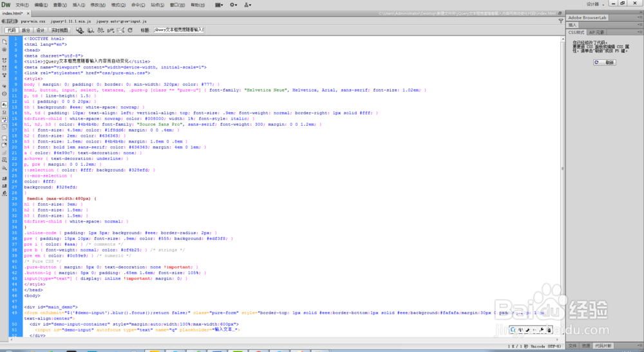The height and width of the screenshot is (352, 644).
Task: Click the Preview in Browser globe icon
Action: [x=90, y=30]
